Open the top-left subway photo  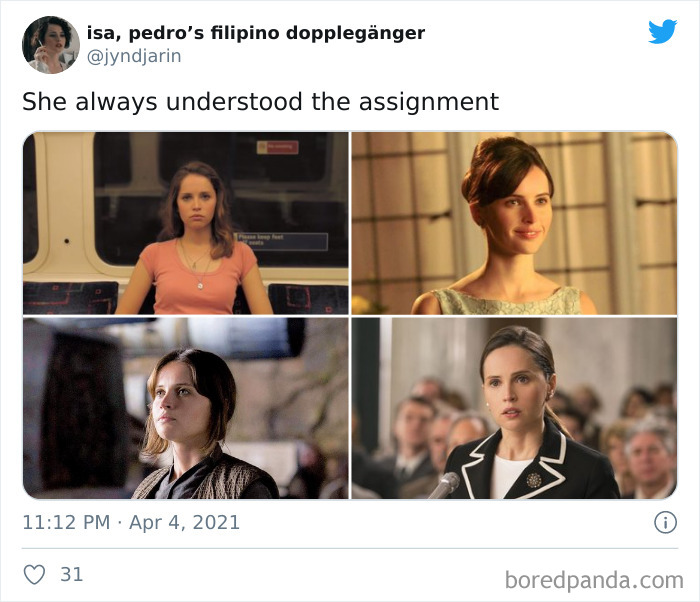[x=186, y=223]
